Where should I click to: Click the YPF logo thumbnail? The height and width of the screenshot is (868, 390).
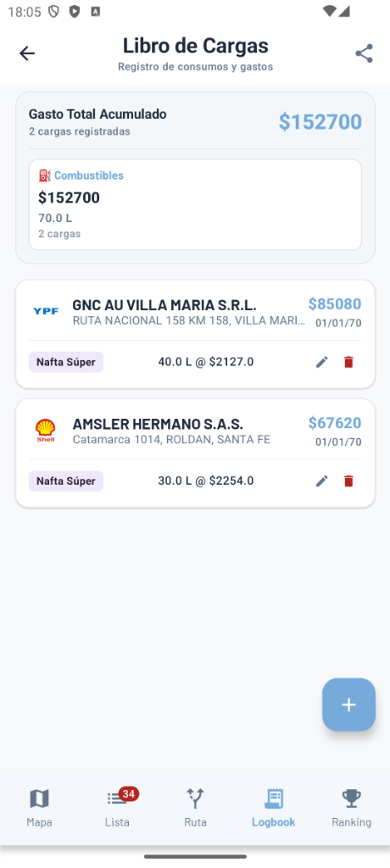coord(46,311)
